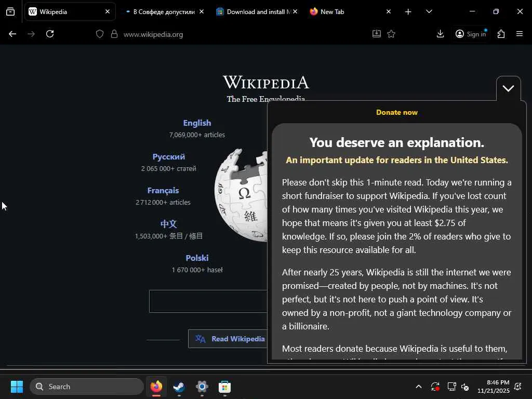532x399 pixels.
Task: Open Firefox View tab list icon
Action: (10, 12)
